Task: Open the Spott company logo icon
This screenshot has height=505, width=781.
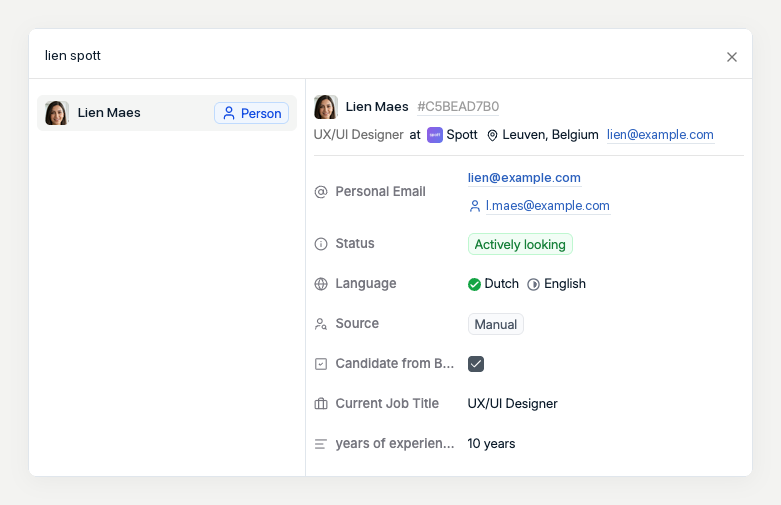Action: [x=435, y=135]
